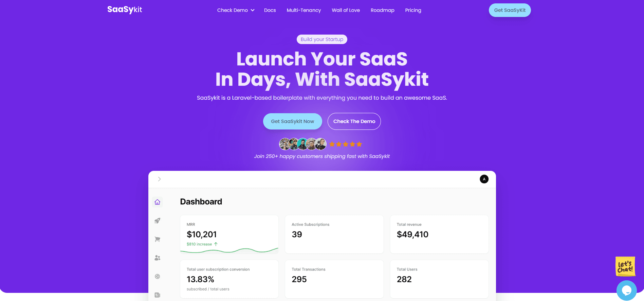Open the user avatar A menu

[x=484, y=179]
